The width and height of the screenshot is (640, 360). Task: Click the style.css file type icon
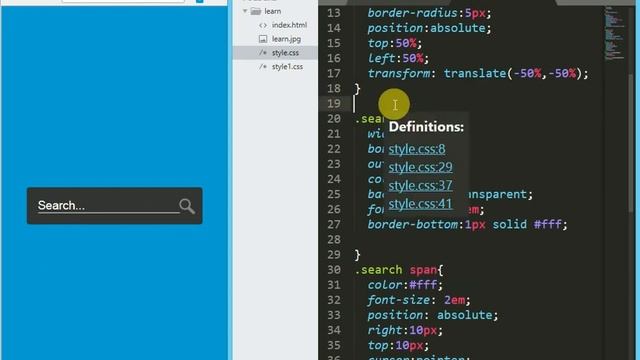click(x=263, y=53)
